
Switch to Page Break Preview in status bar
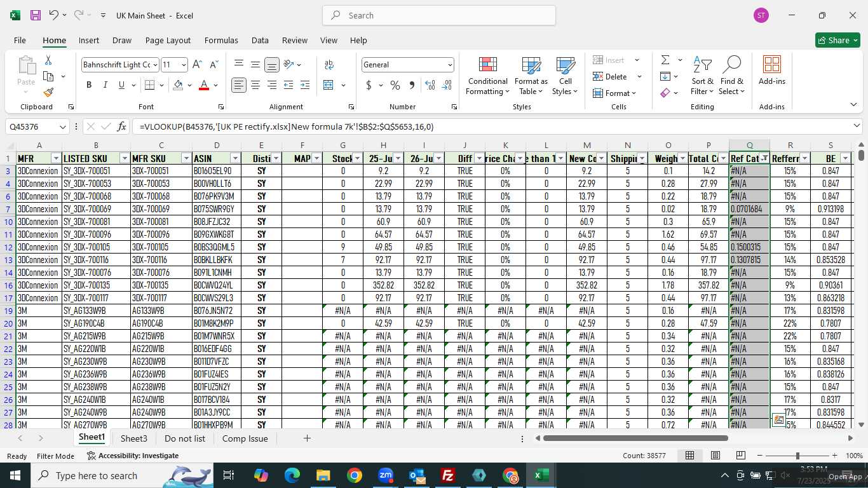coord(741,456)
